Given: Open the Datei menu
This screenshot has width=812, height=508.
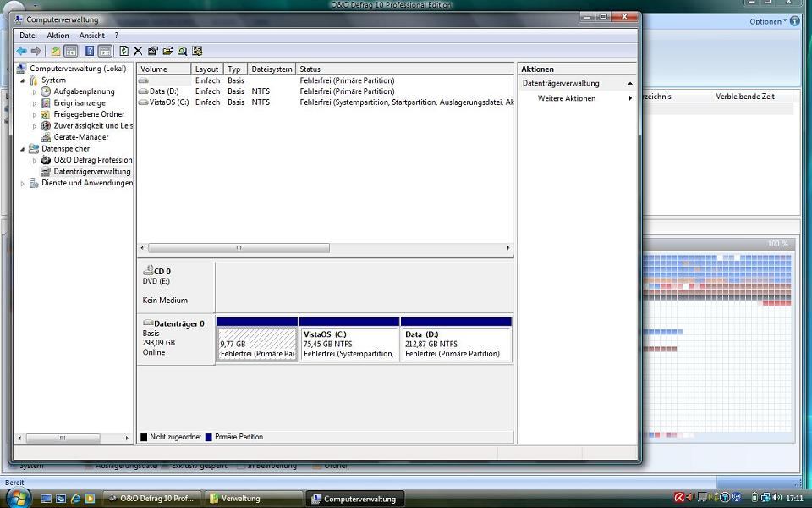Looking at the screenshot, I should pyautogui.click(x=28, y=36).
